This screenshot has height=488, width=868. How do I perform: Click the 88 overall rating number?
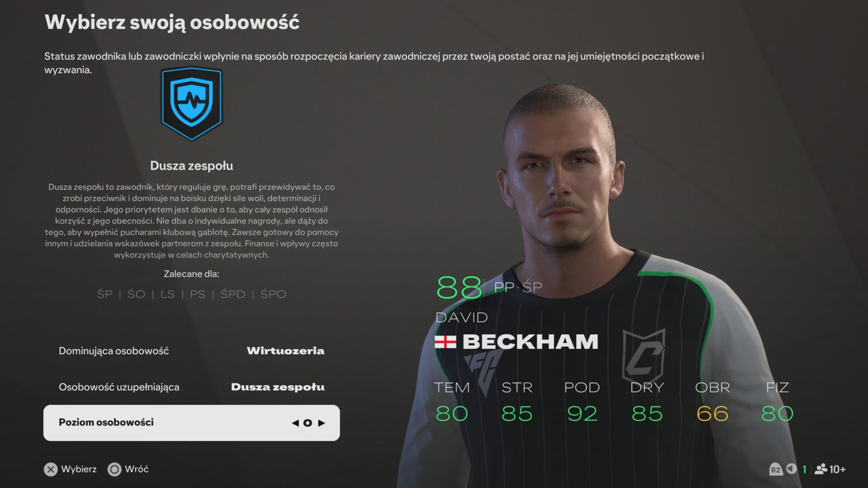click(x=459, y=287)
